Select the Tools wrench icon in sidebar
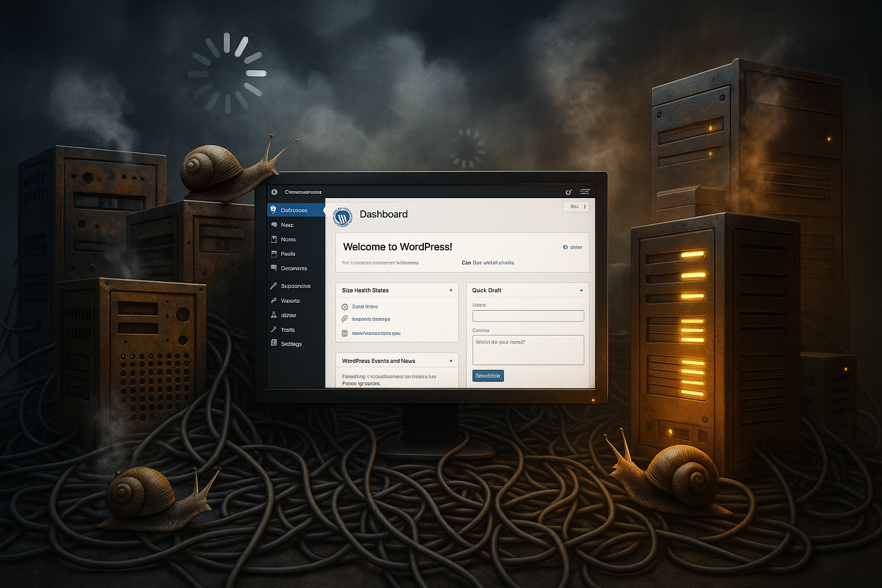This screenshot has height=588, width=882. coord(274,329)
